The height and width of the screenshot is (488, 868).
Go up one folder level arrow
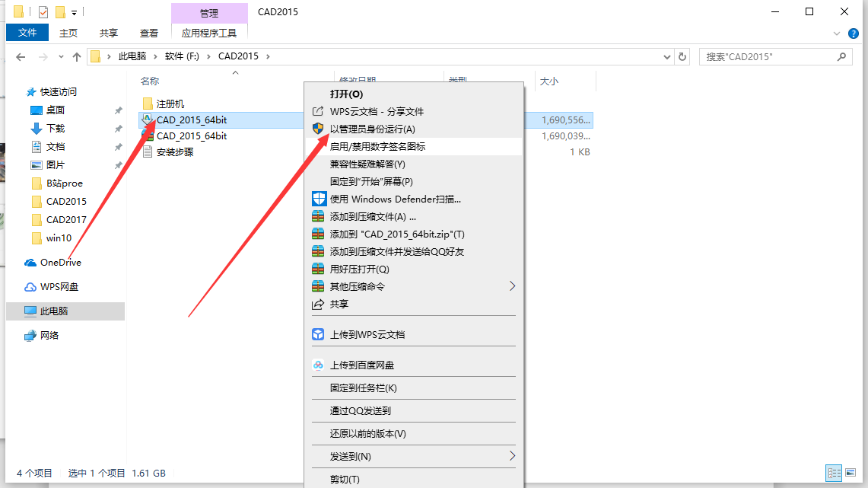coord(77,56)
